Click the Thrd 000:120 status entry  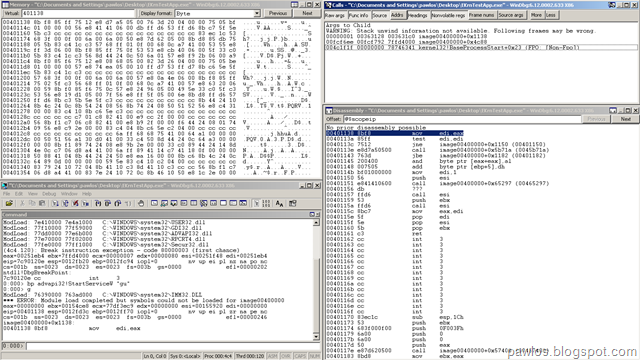[250, 356]
